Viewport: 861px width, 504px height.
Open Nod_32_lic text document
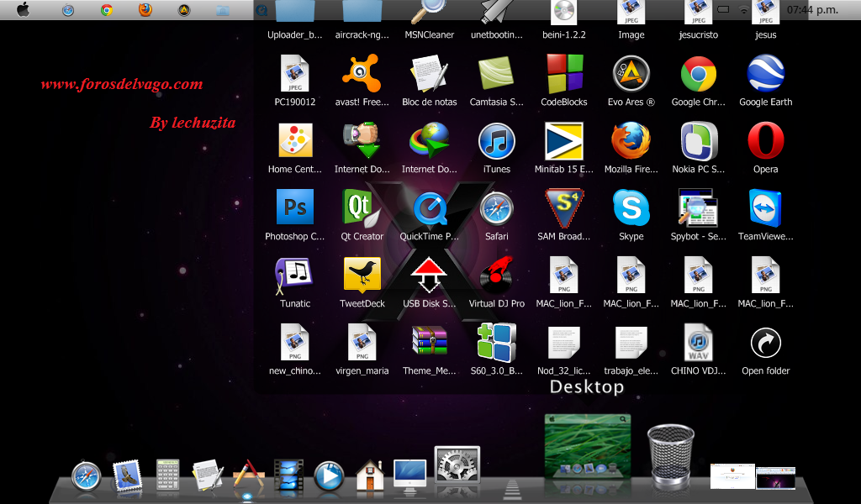[x=564, y=342]
